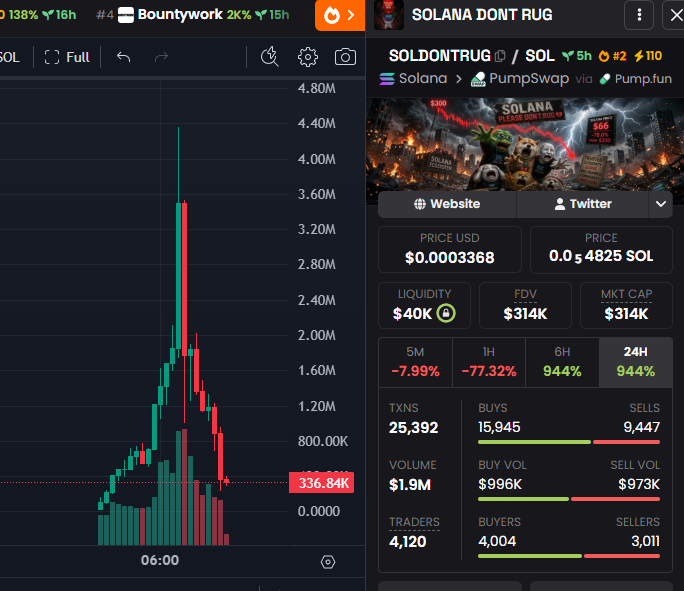The height and width of the screenshot is (591, 684).
Task: Click the lightning 110 boosts badge
Action: [x=648, y=56]
